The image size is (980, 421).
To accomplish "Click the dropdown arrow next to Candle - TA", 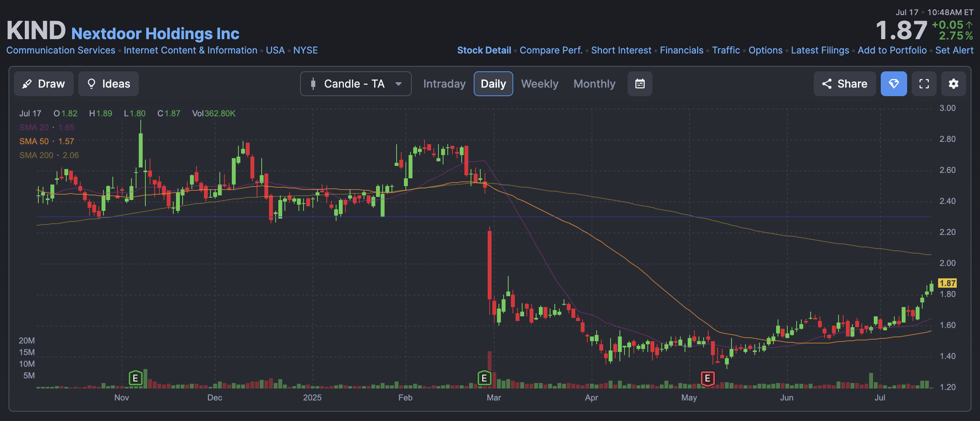I will 399,84.
